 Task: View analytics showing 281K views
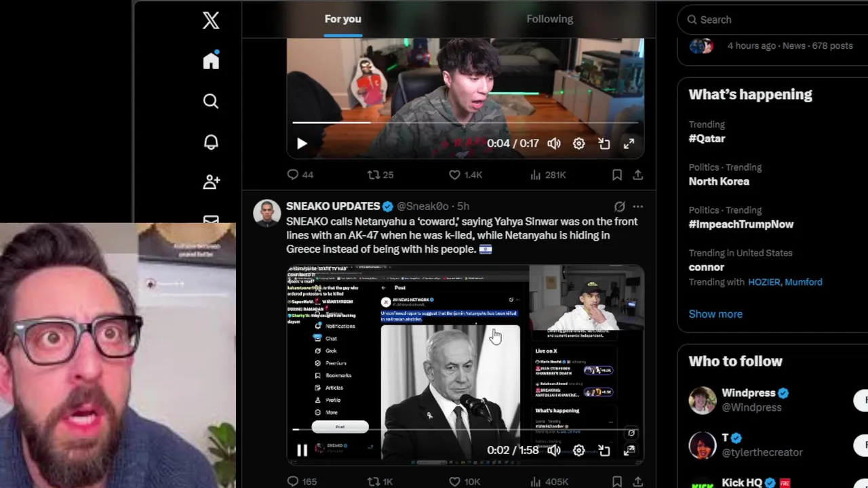(x=547, y=175)
